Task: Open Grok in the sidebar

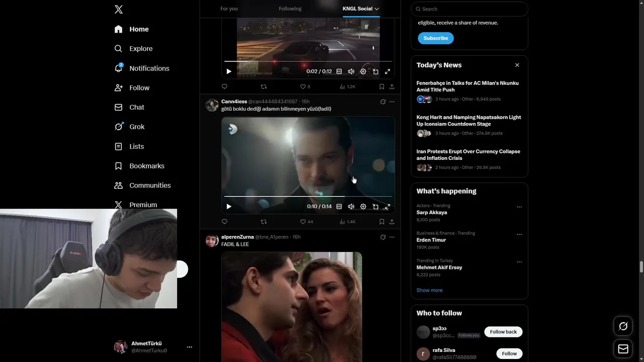Action: click(x=129, y=127)
